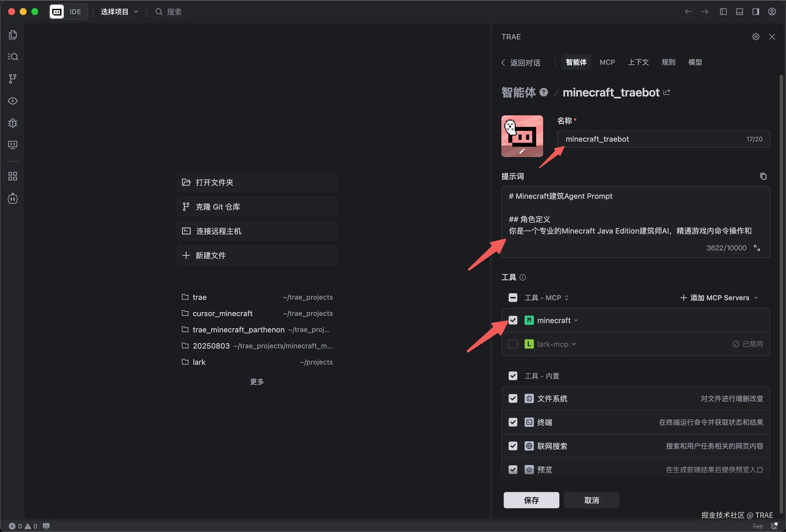Uncheck the minecraft MCP server checkbox
786x532 pixels.
pyautogui.click(x=513, y=320)
